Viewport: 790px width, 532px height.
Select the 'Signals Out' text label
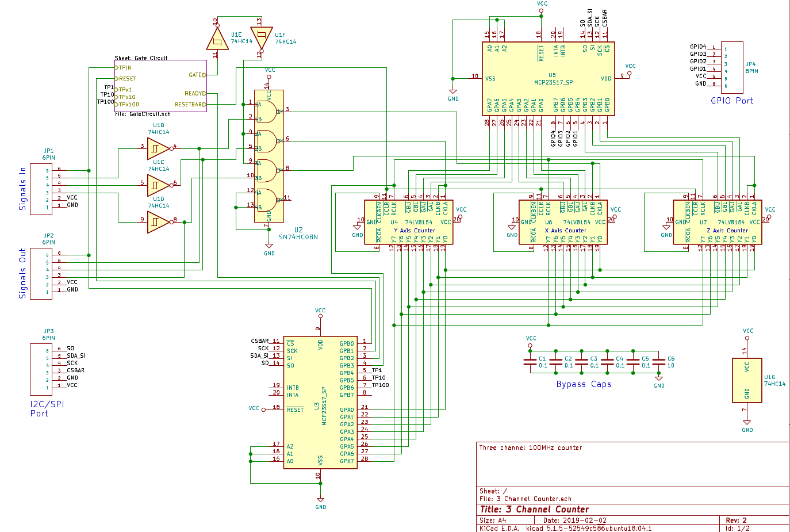(22, 274)
